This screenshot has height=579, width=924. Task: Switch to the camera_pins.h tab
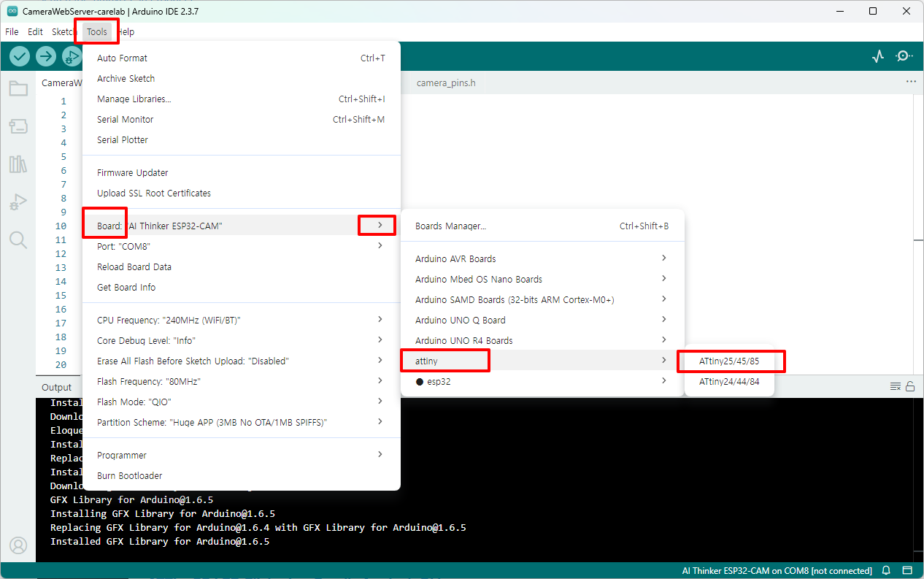click(446, 83)
